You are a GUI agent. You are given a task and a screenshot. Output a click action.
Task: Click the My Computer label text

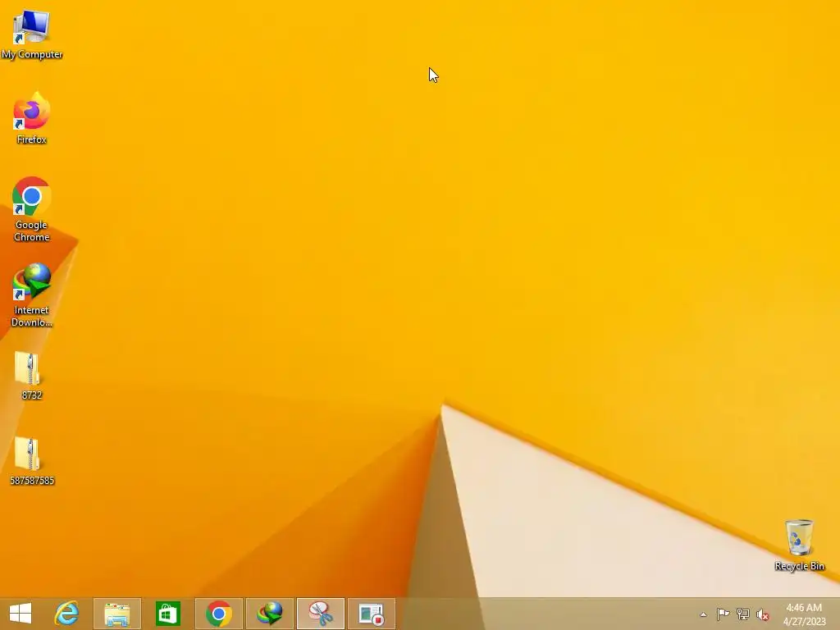32,54
